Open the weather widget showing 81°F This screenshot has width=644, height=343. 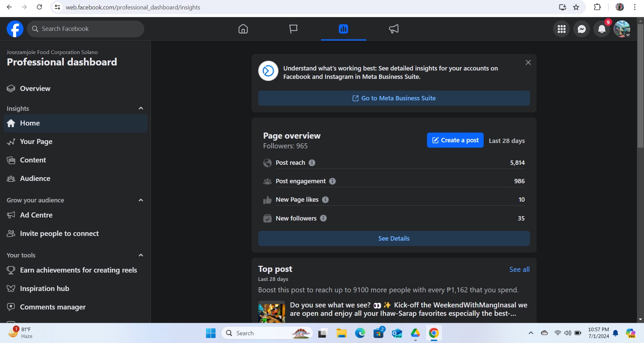tap(21, 333)
